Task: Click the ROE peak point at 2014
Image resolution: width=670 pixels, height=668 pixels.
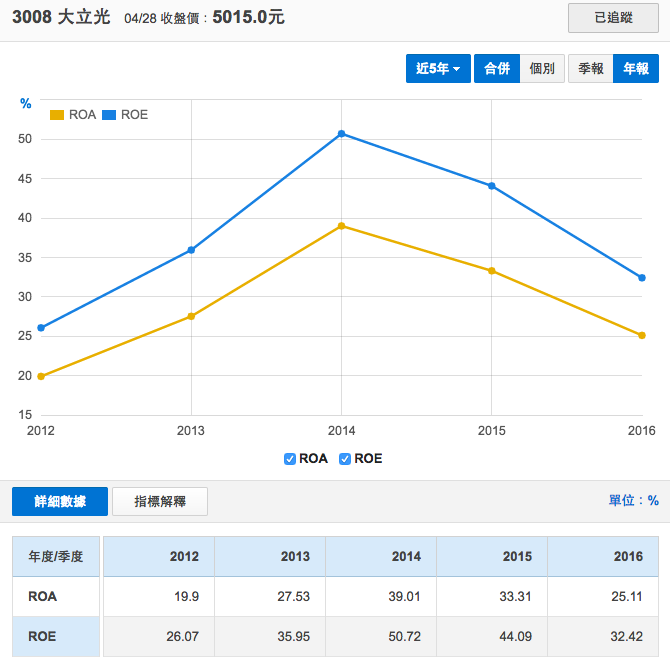Action: point(341,133)
